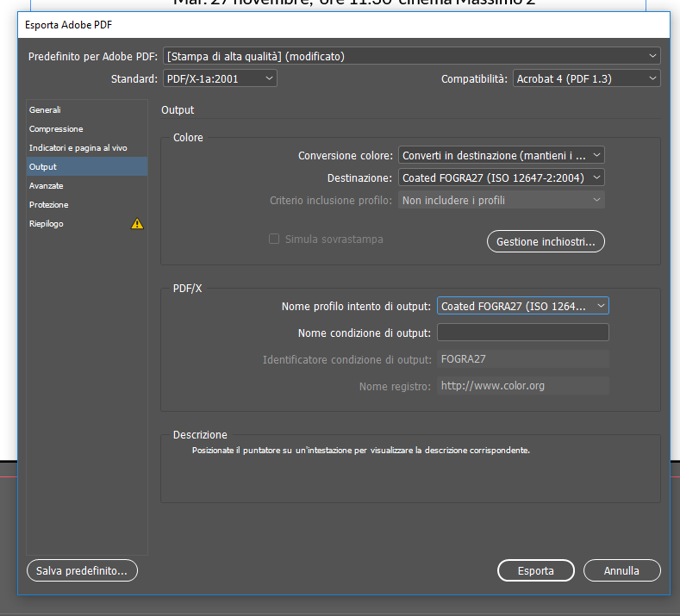Select the Generali section

point(87,110)
